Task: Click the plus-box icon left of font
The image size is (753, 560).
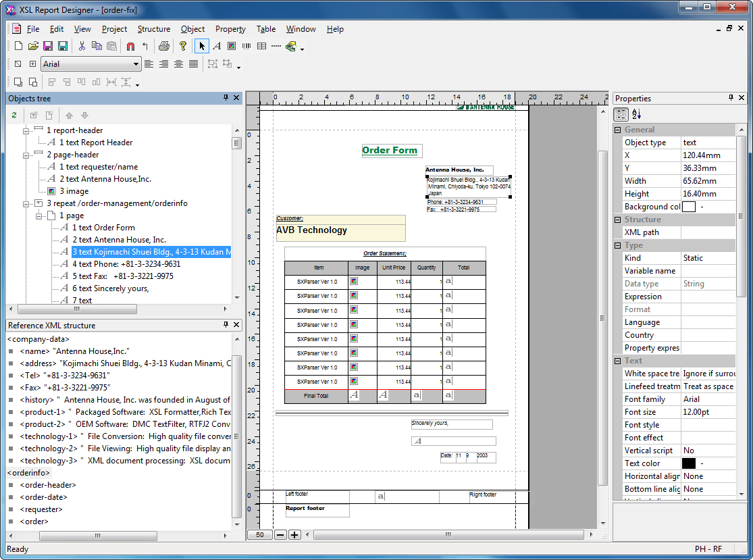Action: pyautogui.click(x=32, y=64)
